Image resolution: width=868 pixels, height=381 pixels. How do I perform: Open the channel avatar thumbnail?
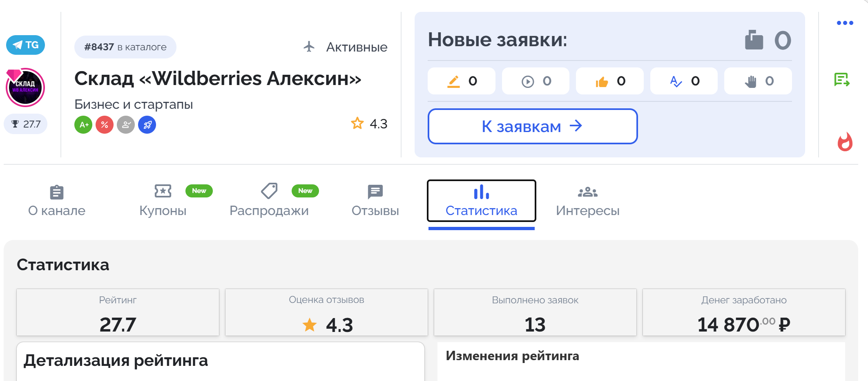pos(25,87)
